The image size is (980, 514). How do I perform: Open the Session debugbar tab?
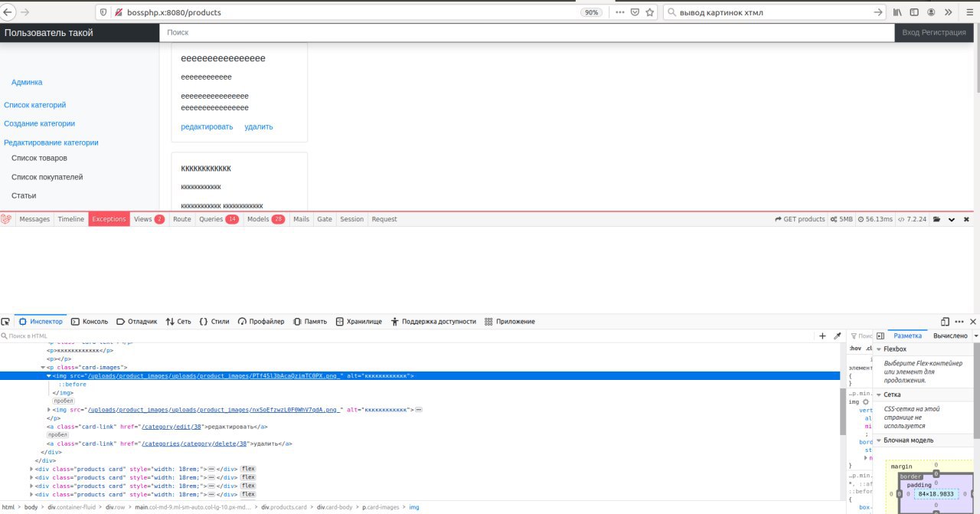351,219
